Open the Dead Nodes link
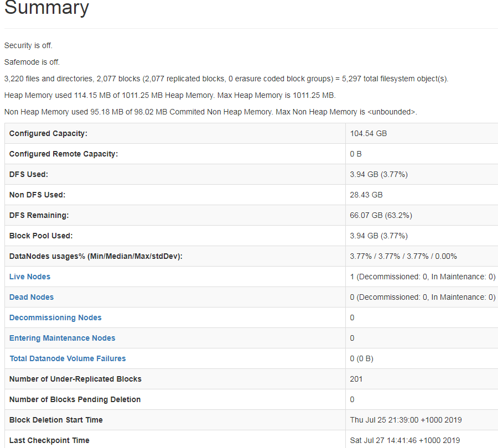The image size is (498, 448). pyautogui.click(x=32, y=297)
